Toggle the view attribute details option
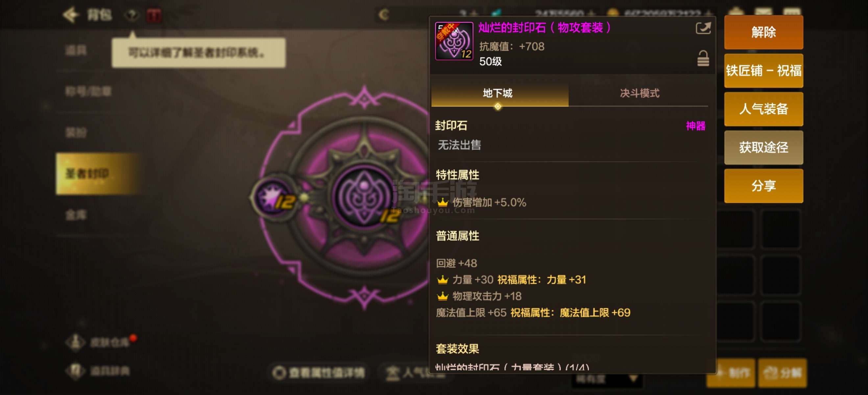Viewport: 868px width, 395px height. [319, 372]
